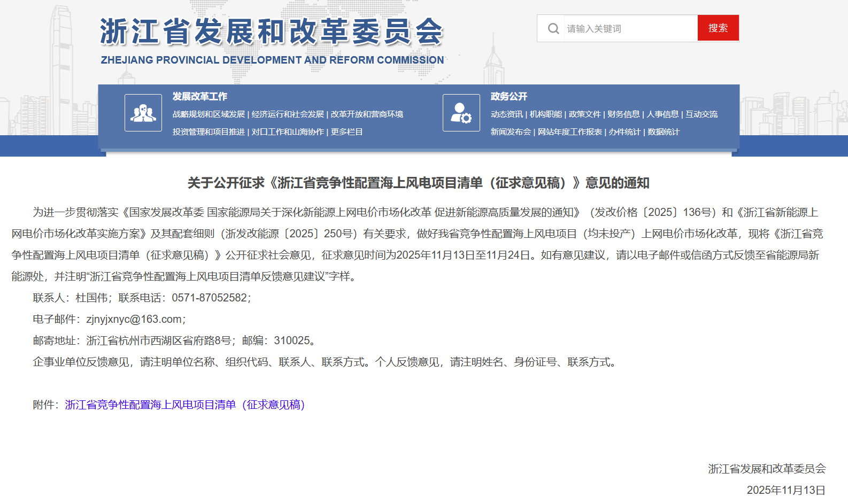This screenshot has height=504, width=848.
Task: Open the 发展改革工作 people icon
Action: tap(143, 113)
